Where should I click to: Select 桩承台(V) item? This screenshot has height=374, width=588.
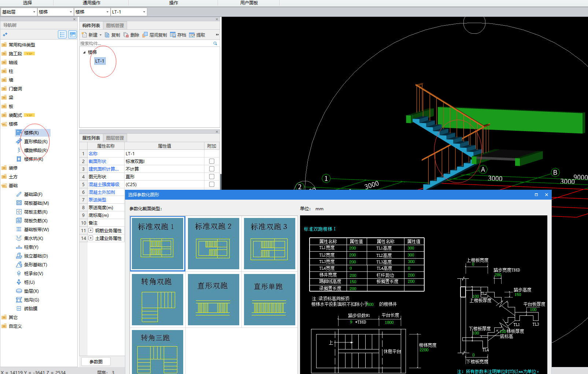pos(33,273)
